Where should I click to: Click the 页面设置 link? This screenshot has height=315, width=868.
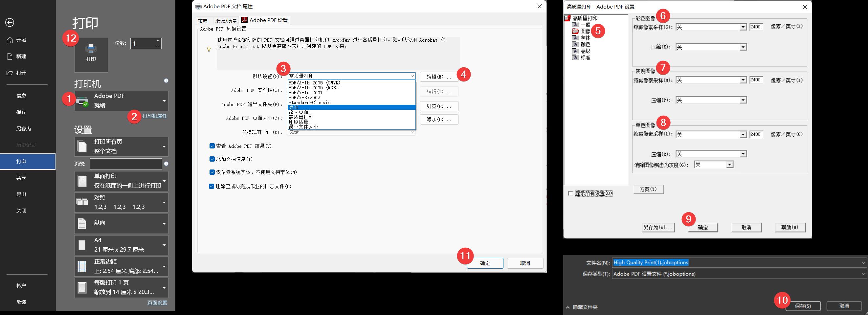tap(157, 303)
